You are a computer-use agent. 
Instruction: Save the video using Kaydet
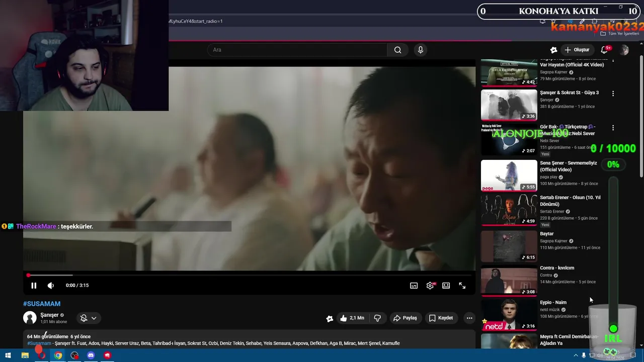(x=441, y=318)
